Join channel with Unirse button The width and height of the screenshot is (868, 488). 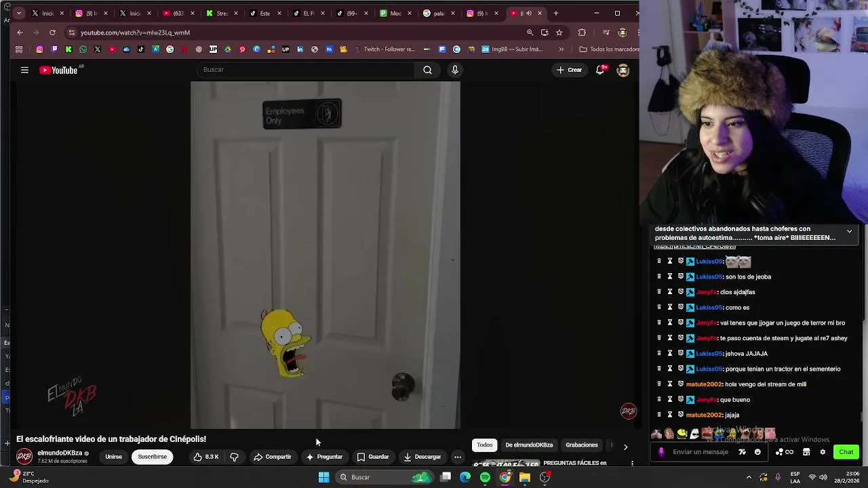point(113,457)
